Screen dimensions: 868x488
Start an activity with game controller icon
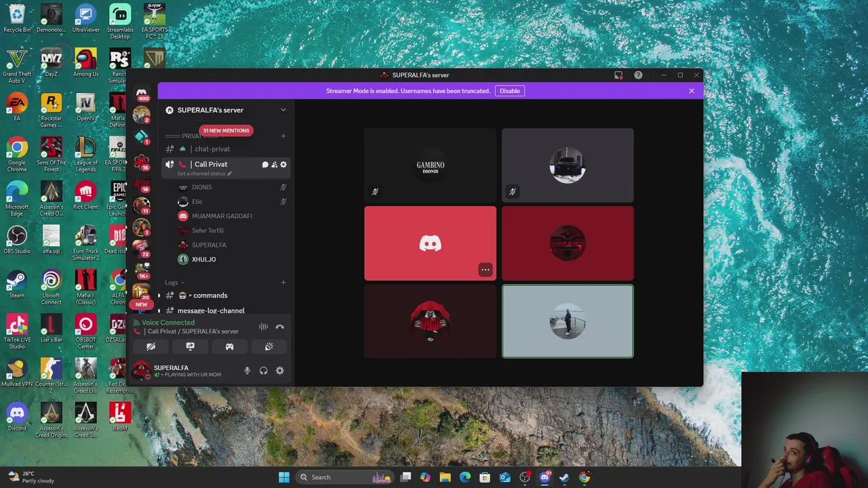pyautogui.click(x=229, y=346)
